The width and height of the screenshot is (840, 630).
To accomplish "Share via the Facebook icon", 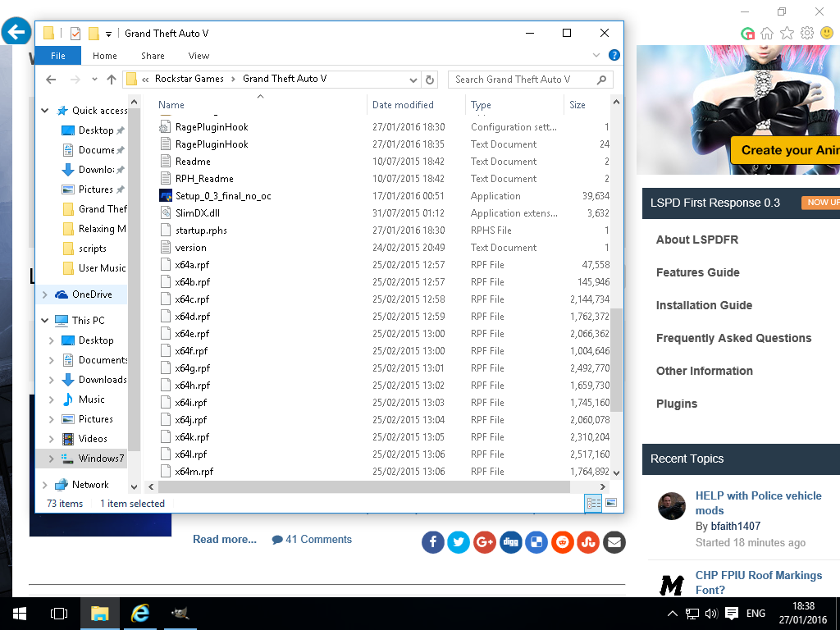I will pyautogui.click(x=433, y=543).
